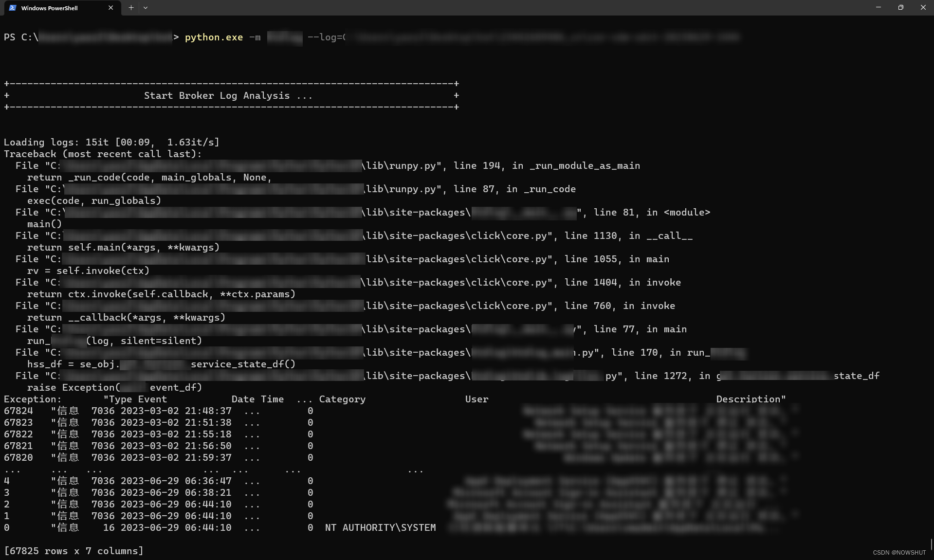Click the python.exe command text

pyautogui.click(x=214, y=37)
